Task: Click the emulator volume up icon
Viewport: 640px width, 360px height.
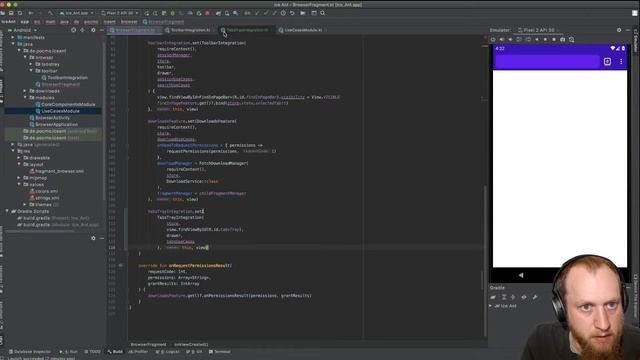Action: click(502, 40)
